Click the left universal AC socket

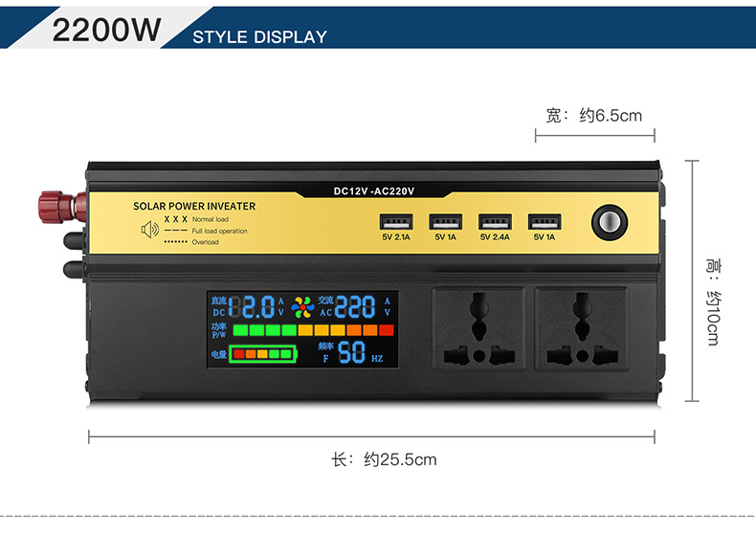pyautogui.click(x=478, y=329)
